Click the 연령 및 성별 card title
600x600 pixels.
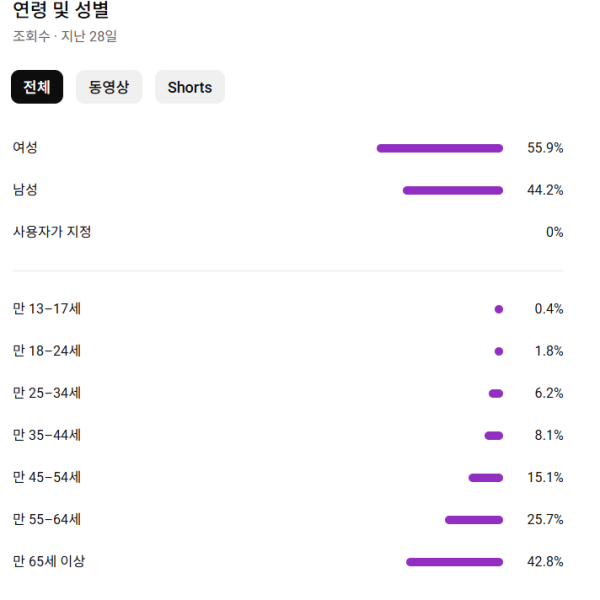click(62, 12)
